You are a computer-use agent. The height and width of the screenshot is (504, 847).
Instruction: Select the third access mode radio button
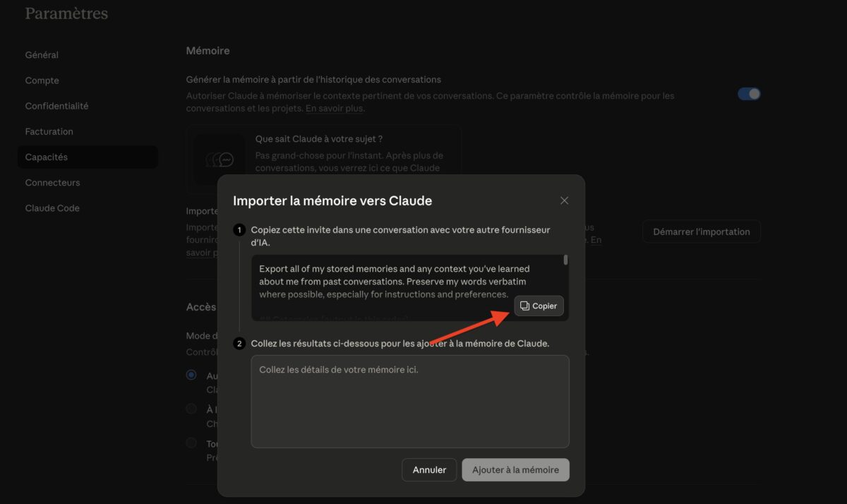[191, 443]
